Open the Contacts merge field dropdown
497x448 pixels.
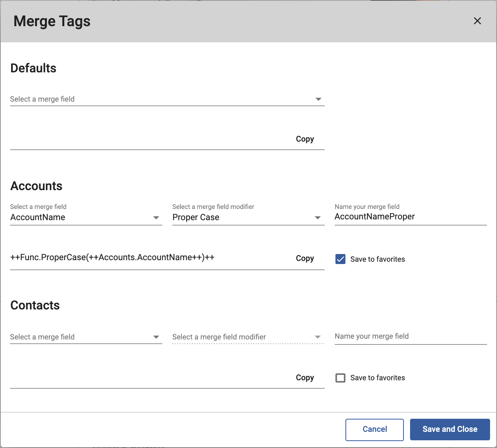point(85,337)
